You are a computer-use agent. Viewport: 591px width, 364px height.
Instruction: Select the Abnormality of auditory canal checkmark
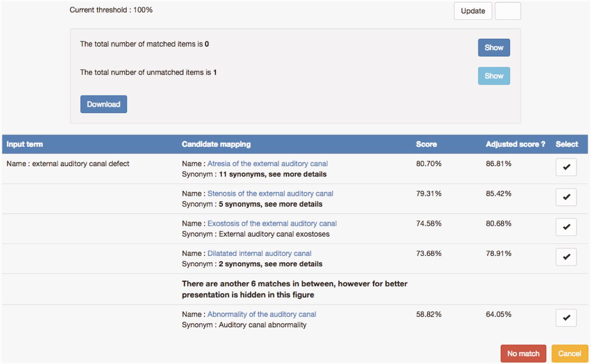tap(566, 318)
